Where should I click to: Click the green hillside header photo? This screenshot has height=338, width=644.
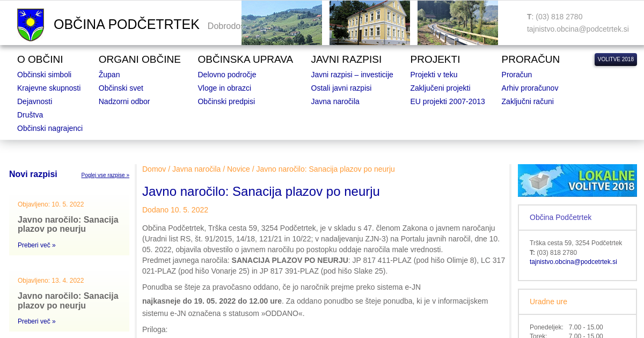point(281,23)
